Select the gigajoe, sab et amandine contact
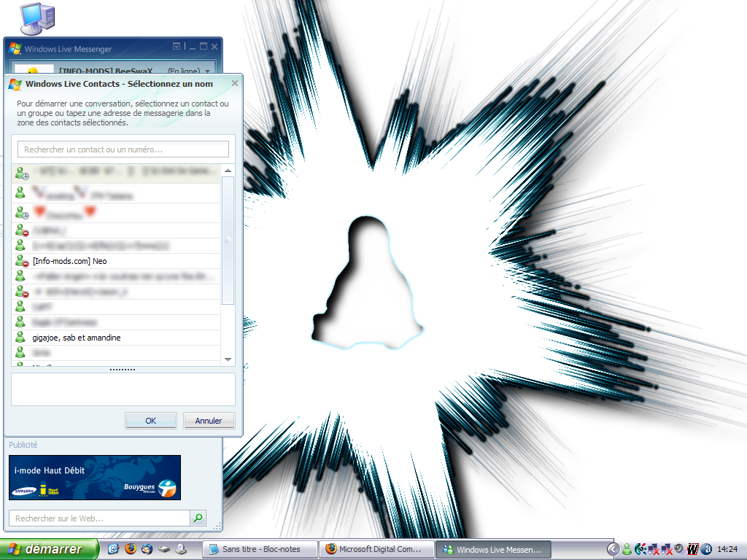747x560 pixels. click(116, 338)
